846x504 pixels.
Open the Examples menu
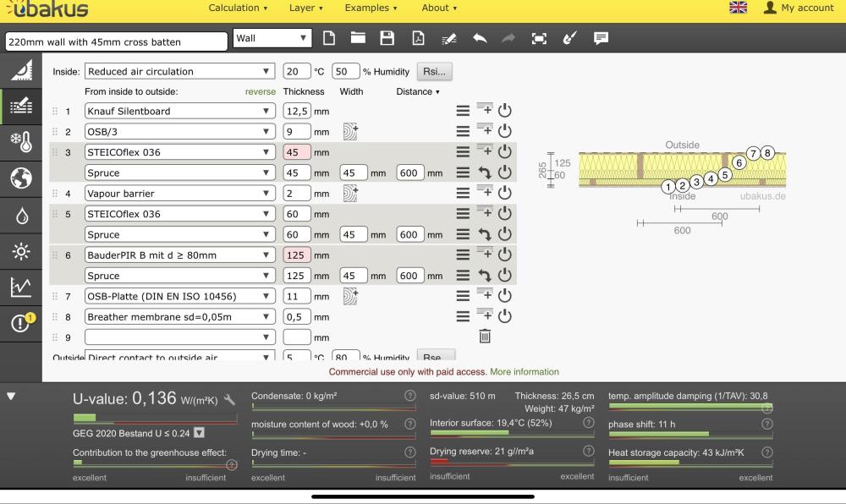point(371,8)
